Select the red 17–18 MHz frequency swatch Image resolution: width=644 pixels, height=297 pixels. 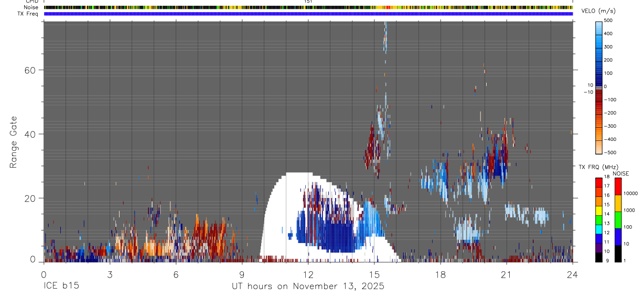point(598,183)
